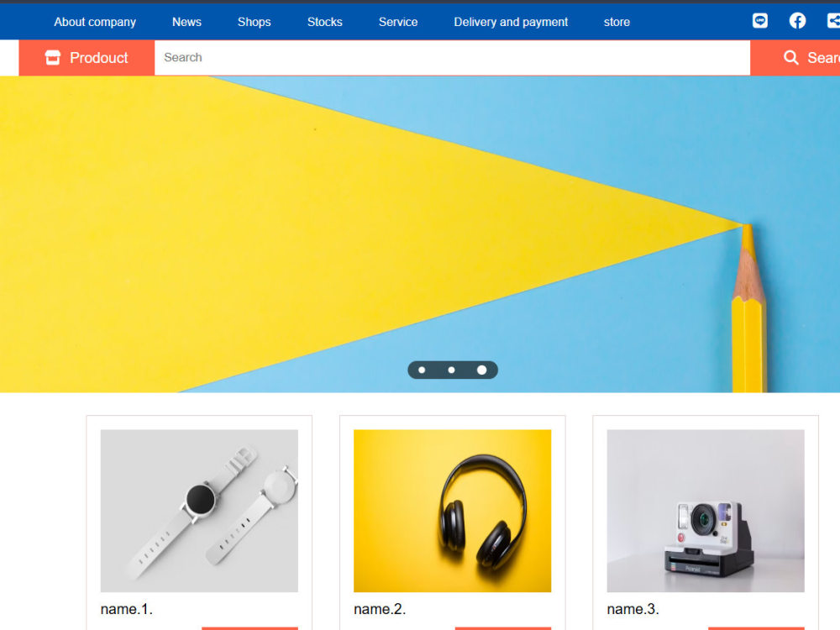
Task: Click the pencil banner image
Action: pyautogui.click(x=420, y=234)
